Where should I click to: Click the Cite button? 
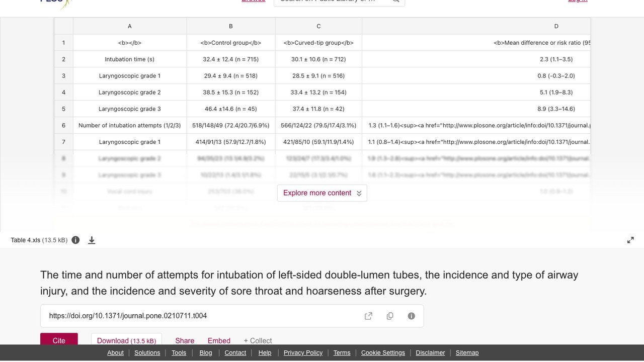click(59, 340)
